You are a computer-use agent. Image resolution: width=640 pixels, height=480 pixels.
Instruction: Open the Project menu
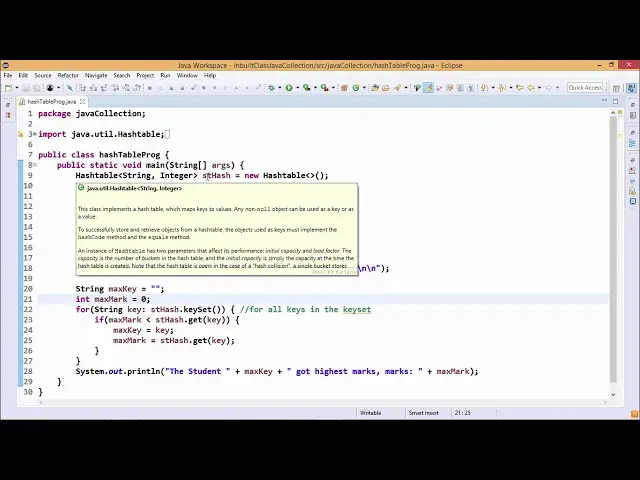point(145,76)
